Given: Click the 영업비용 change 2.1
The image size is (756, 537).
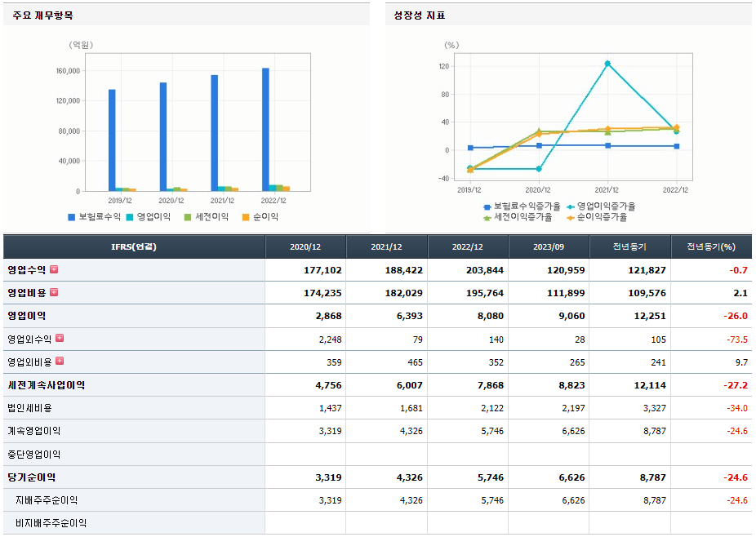Looking at the screenshot, I should pos(740,293).
